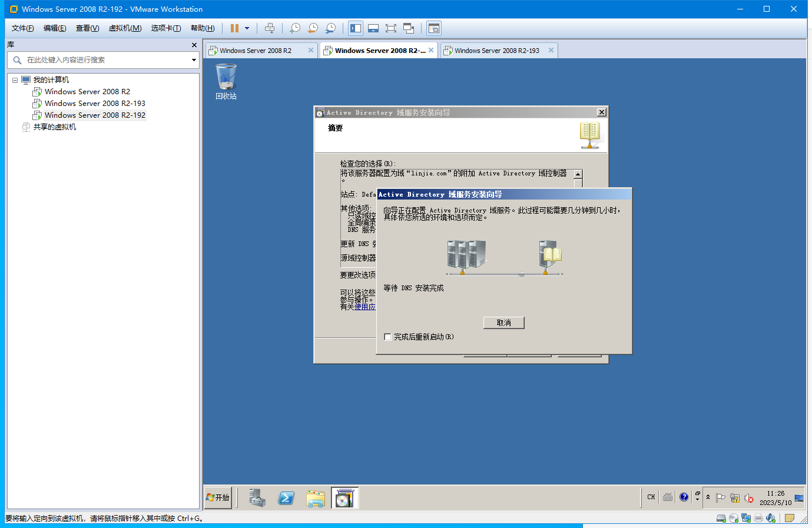This screenshot has width=812, height=528.
Task: Click the message log note status icon
Action: click(x=790, y=518)
